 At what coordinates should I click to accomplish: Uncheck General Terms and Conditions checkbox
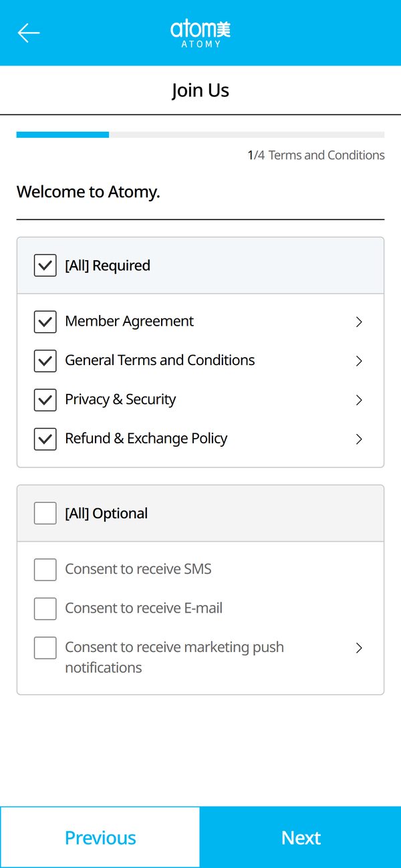pos(45,360)
